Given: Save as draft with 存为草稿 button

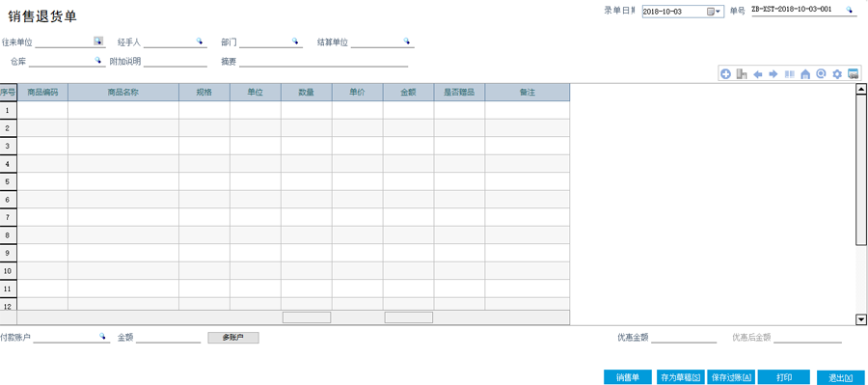Looking at the screenshot, I should (x=680, y=377).
